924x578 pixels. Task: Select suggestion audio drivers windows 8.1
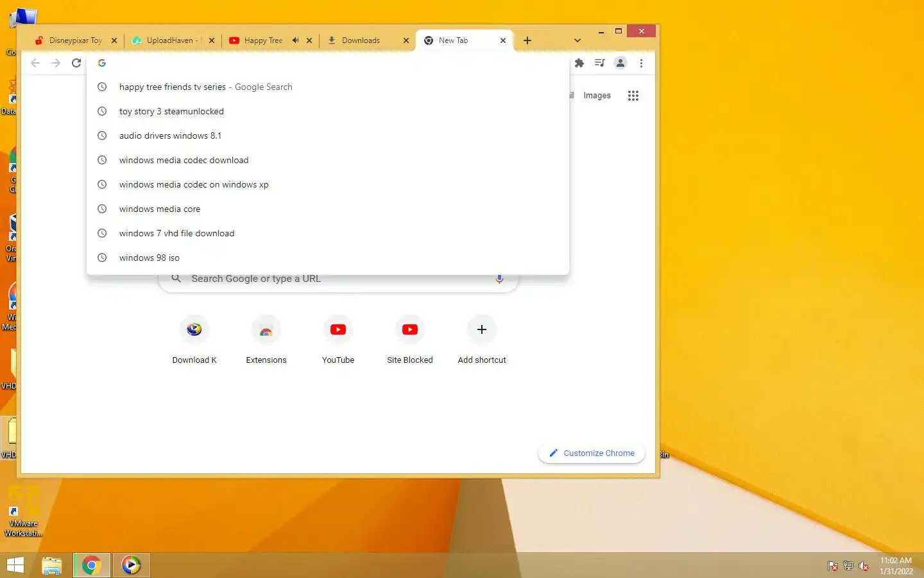328,136
